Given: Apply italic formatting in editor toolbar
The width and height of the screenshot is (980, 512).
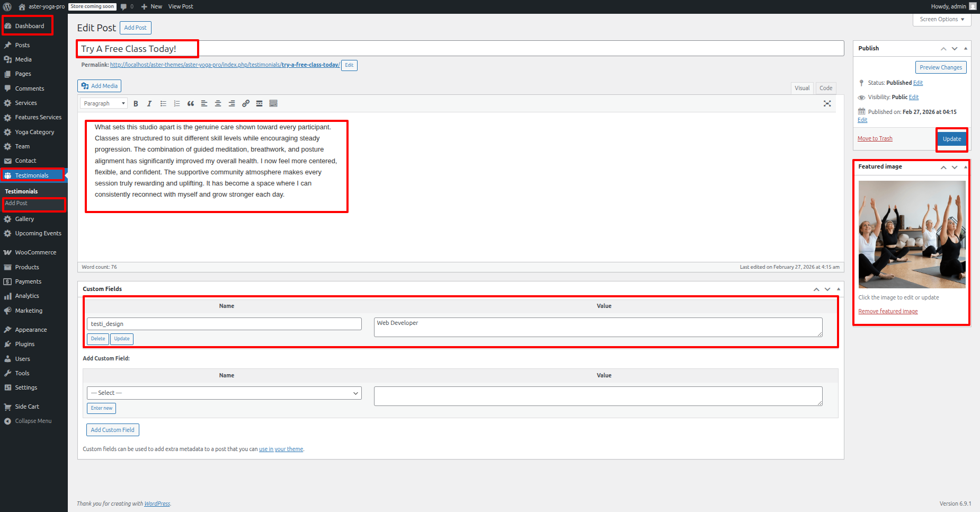Looking at the screenshot, I should [149, 104].
